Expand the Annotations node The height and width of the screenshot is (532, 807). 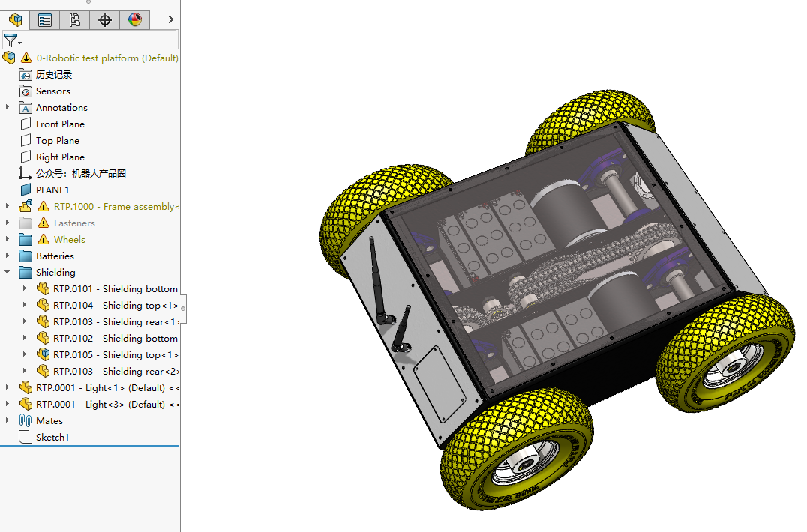click(x=7, y=108)
